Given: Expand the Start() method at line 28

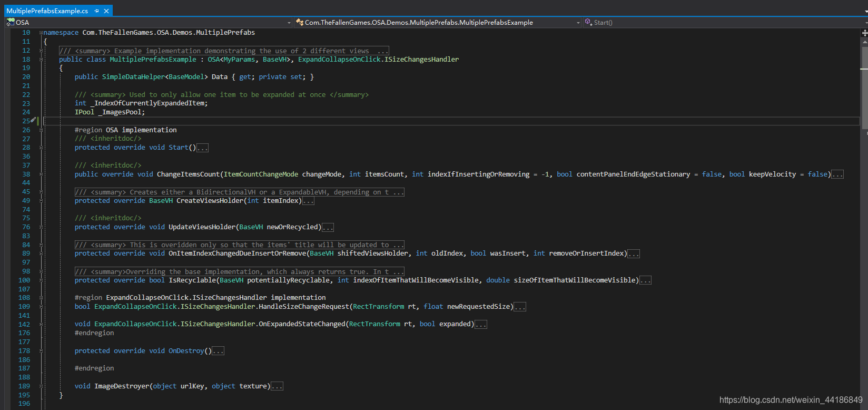Looking at the screenshot, I should point(41,148).
